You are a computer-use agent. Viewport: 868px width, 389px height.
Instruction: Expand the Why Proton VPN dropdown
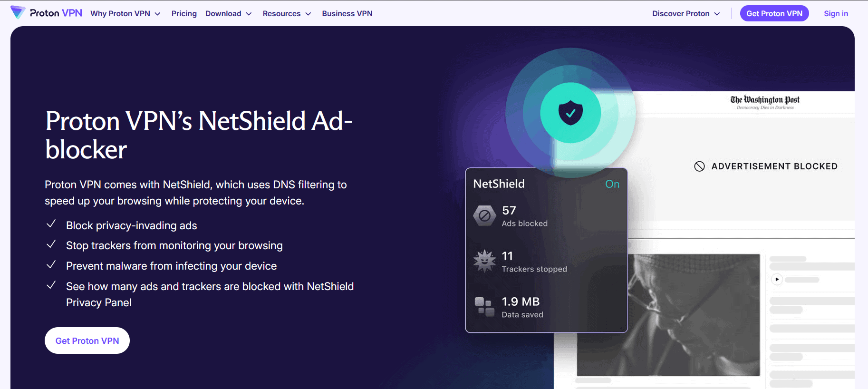[x=125, y=14]
